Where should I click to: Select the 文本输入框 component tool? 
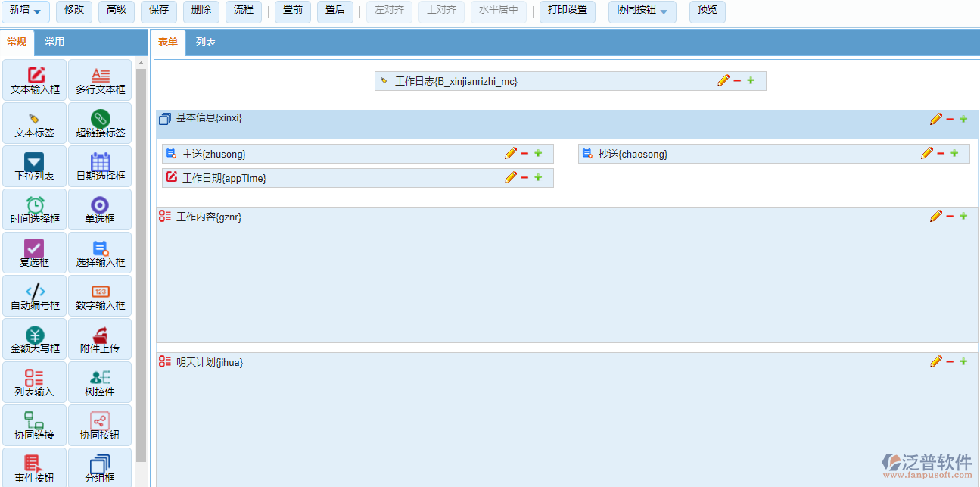(34, 80)
